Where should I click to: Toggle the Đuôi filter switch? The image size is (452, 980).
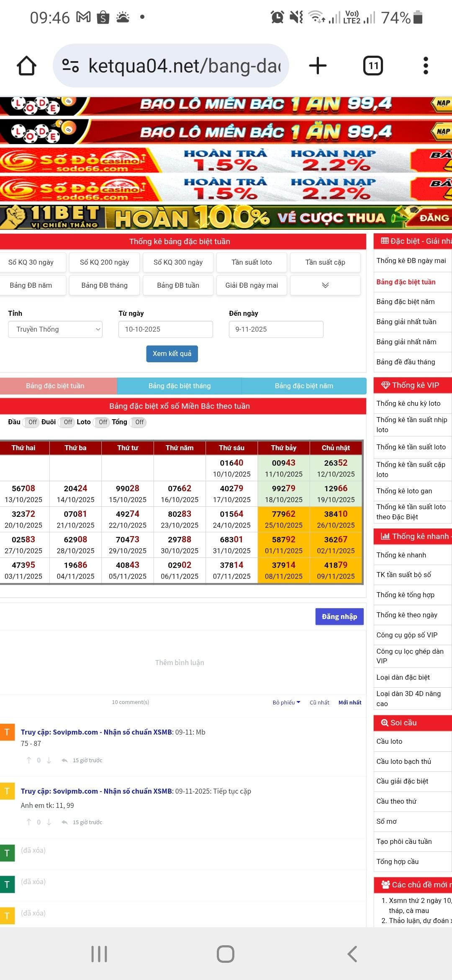(x=67, y=422)
